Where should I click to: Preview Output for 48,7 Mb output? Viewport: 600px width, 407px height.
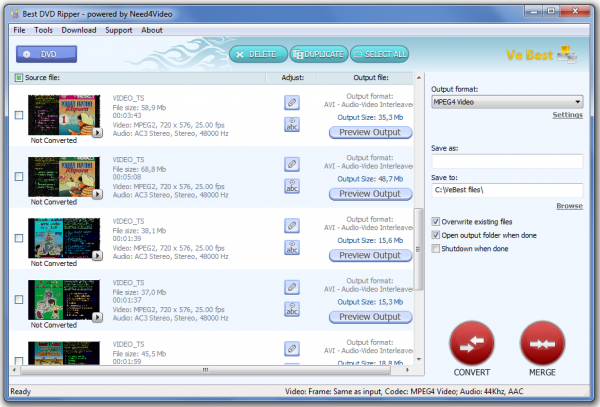coord(370,194)
